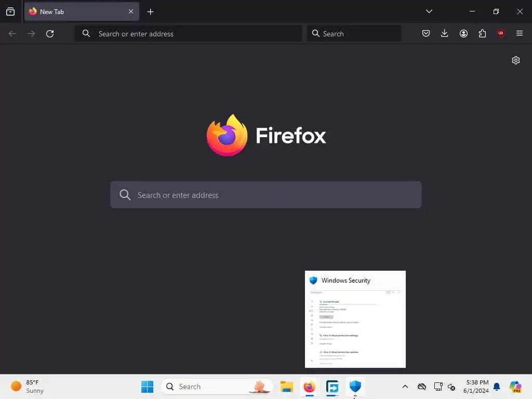The width and height of the screenshot is (532, 399).
Task: Show hidden system tray icons
Action: tap(405, 387)
